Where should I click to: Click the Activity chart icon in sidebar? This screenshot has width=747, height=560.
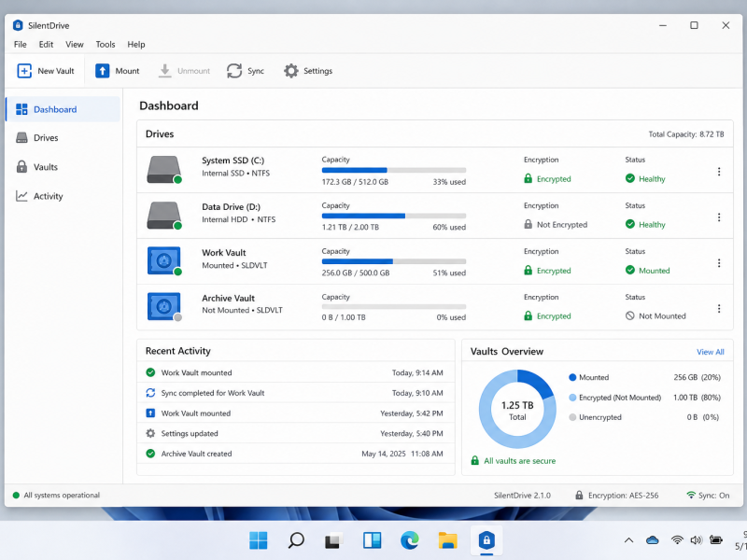(21, 196)
